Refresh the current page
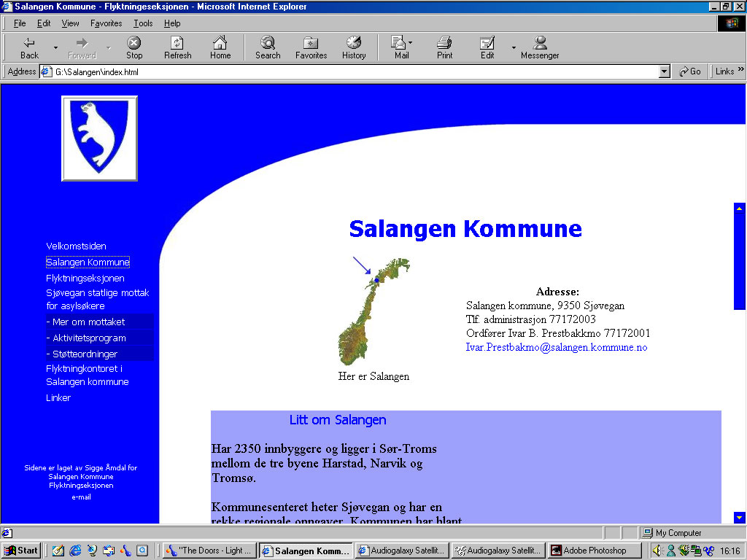Screen dimensions: 747x560 177,43
